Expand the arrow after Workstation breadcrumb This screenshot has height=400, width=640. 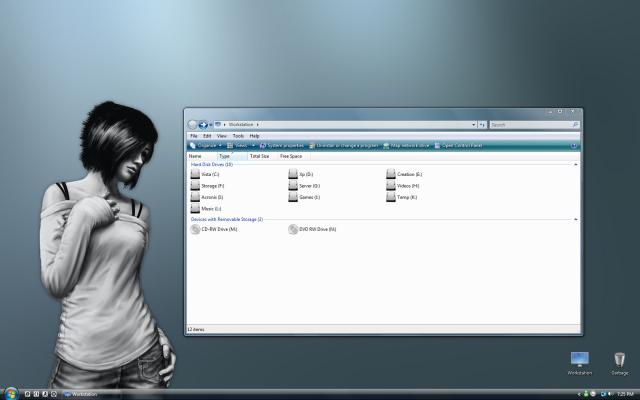pos(258,124)
